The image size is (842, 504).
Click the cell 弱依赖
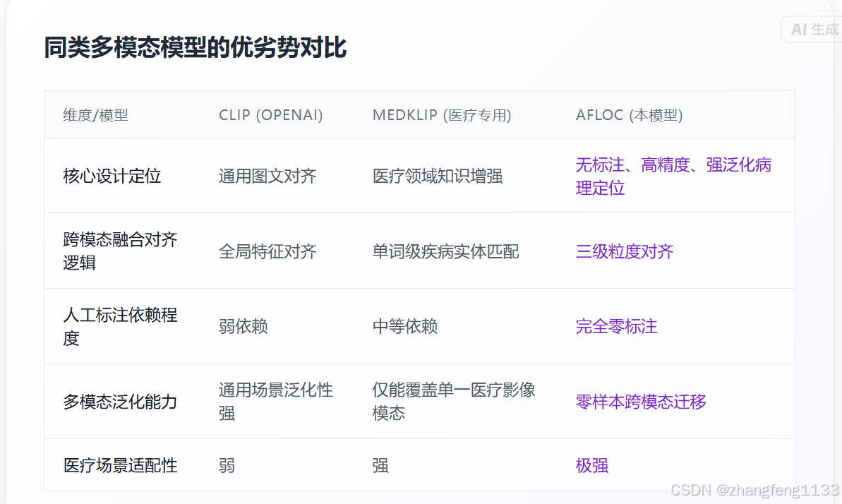(x=243, y=326)
